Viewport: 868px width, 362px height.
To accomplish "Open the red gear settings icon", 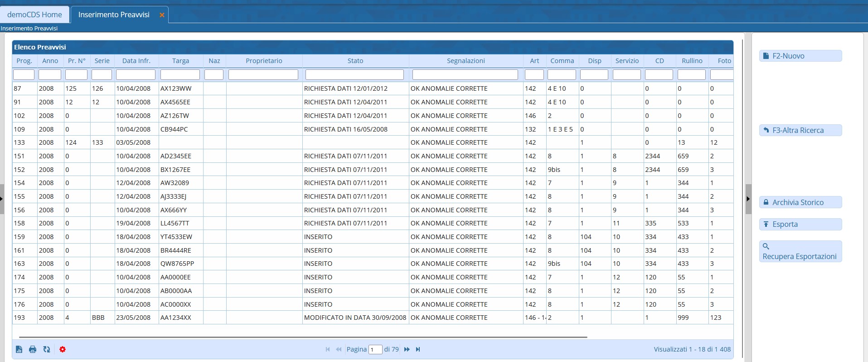I will (x=63, y=349).
